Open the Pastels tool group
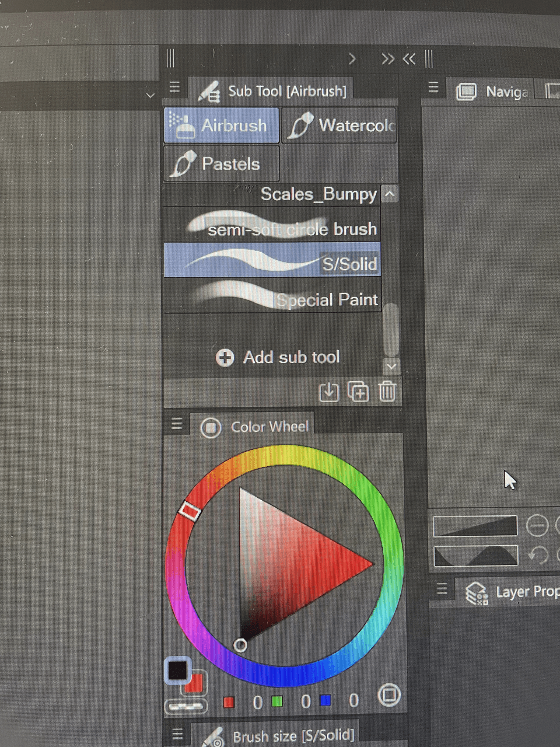 tap(222, 164)
